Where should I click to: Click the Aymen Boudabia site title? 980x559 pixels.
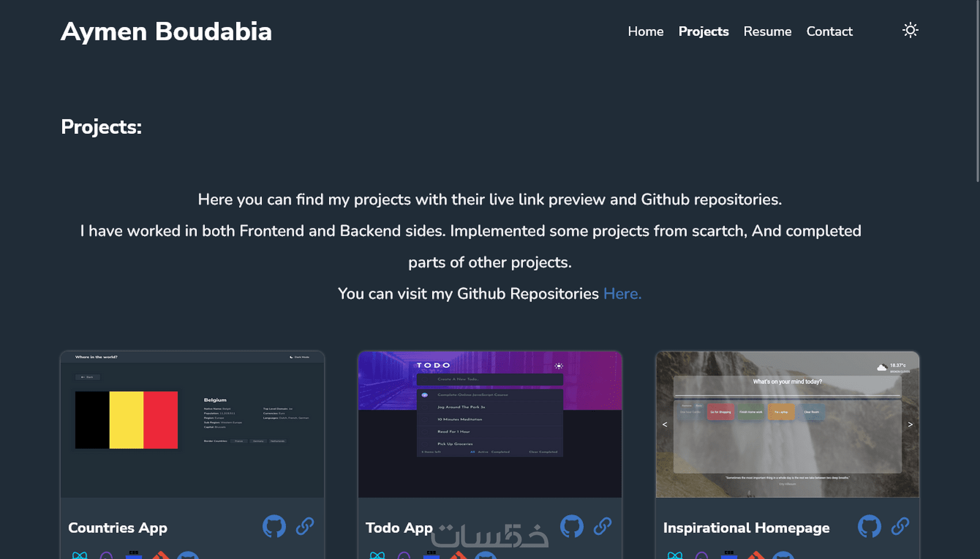tap(166, 32)
